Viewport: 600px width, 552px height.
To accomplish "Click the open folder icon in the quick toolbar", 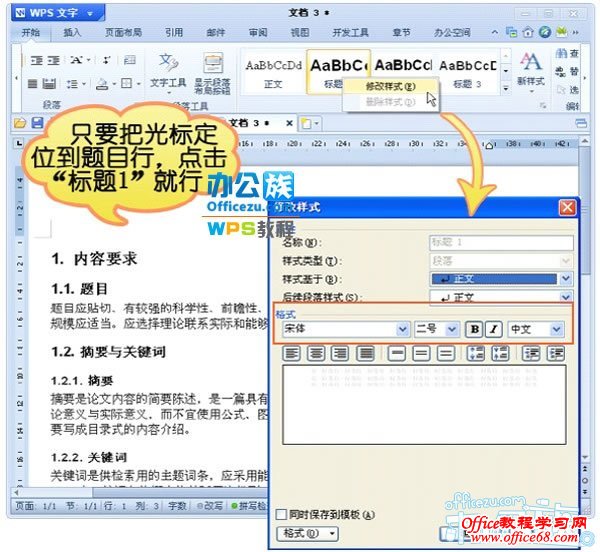I will pyautogui.click(x=20, y=123).
